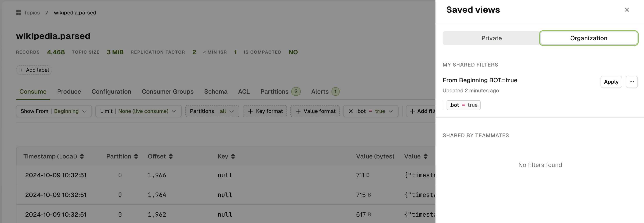Select the row with offset 1,962
Screen dimensions: 644x223
click(x=226, y=214)
